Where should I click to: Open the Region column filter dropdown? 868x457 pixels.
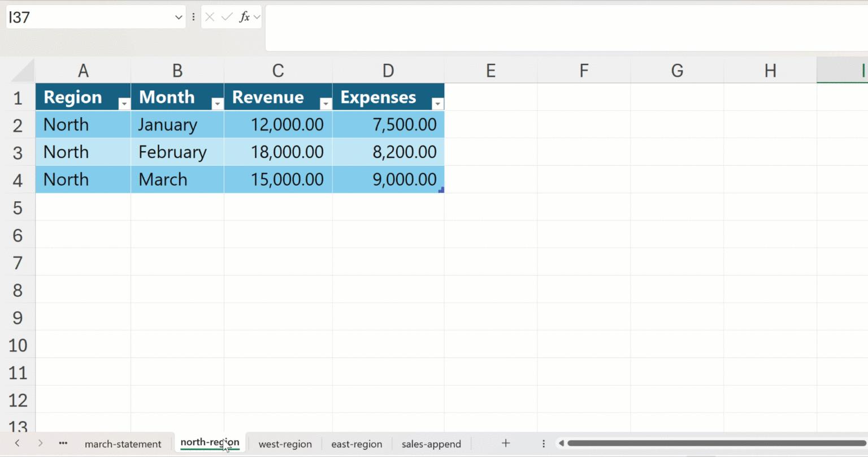(x=124, y=104)
